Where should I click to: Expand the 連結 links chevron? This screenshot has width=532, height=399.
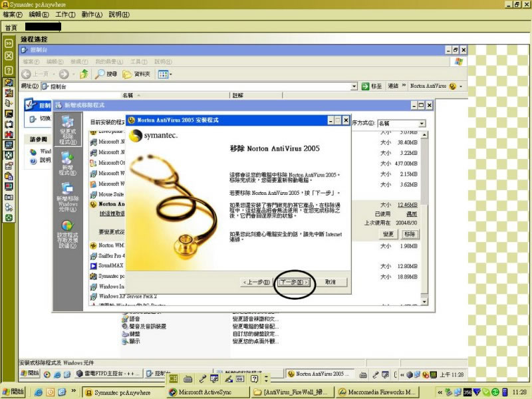click(404, 86)
